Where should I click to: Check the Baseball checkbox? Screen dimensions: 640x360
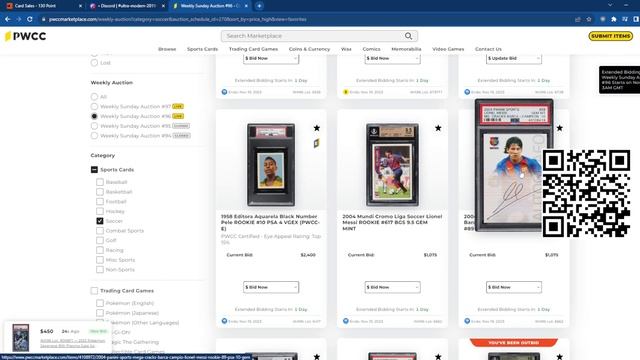tap(100, 182)
